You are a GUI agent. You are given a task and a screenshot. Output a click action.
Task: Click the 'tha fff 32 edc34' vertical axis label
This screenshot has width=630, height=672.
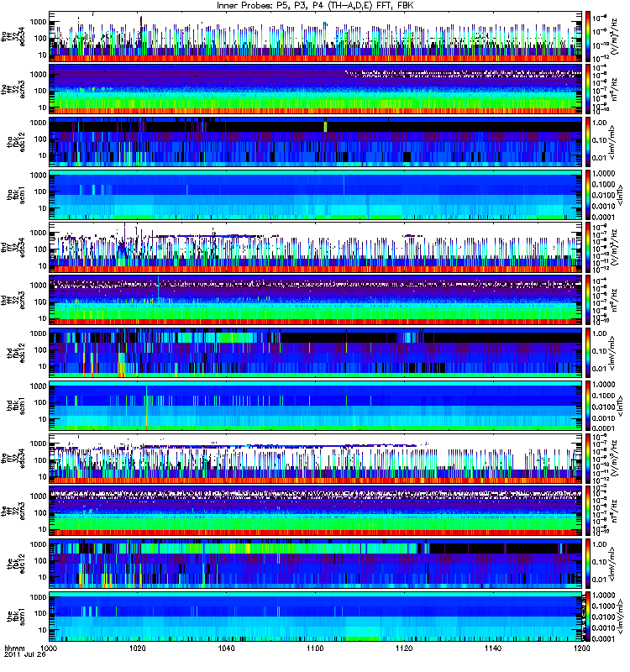point(13,37)
